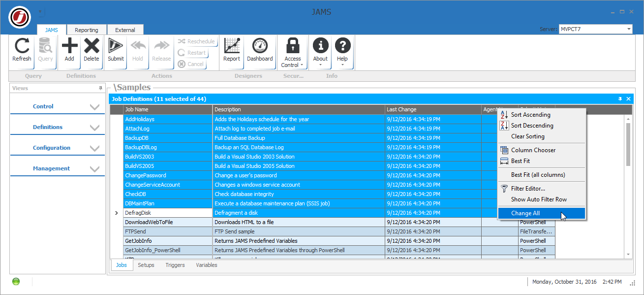The image size is (644, 295).
Task: Pin the Job Definitions panel
Action: click(620, 99)
